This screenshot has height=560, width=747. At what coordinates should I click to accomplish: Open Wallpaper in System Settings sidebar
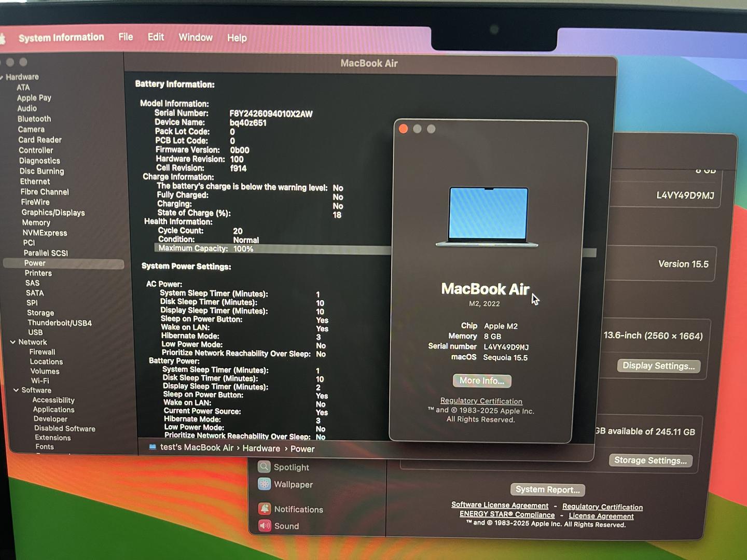pos(286,484)
